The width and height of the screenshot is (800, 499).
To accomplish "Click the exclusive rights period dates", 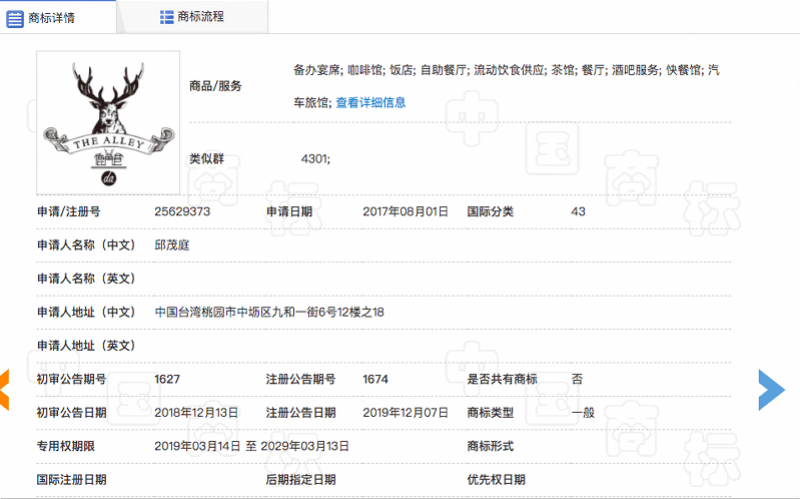I will tap(252, 446).
